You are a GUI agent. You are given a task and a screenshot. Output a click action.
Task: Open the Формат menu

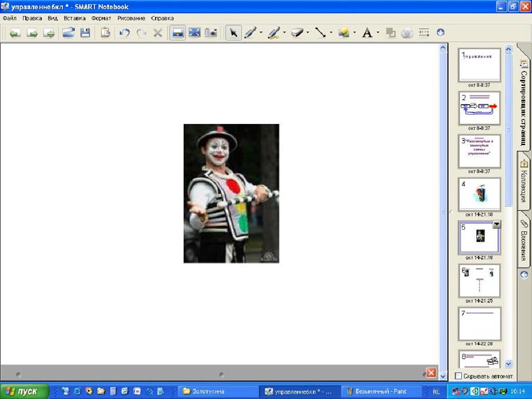pos(101,18)
